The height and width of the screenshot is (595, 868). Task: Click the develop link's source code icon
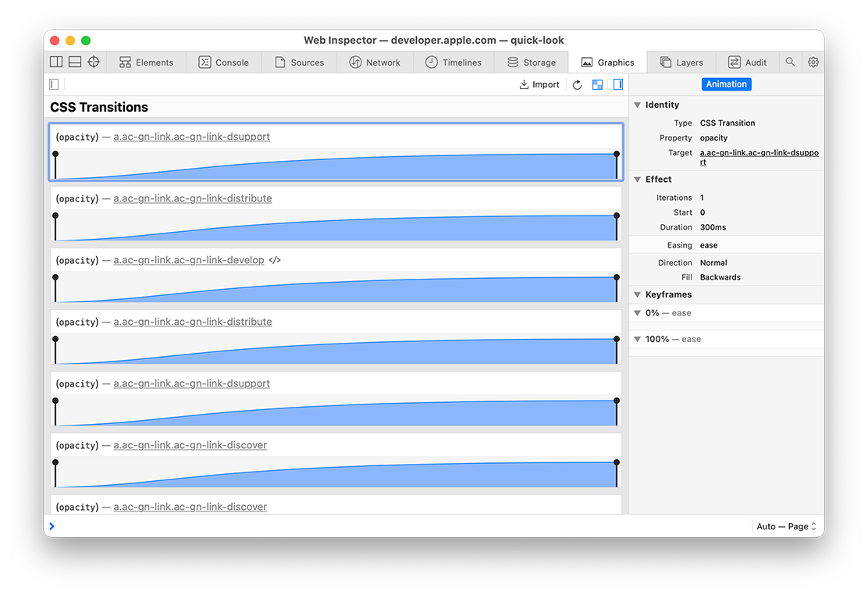click(x=275, y=260)
